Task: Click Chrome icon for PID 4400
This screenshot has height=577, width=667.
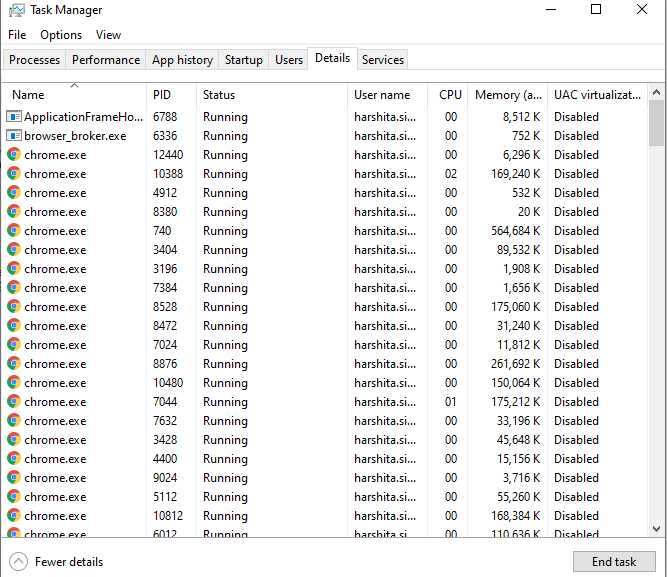Action: click(x=14, y=459)
